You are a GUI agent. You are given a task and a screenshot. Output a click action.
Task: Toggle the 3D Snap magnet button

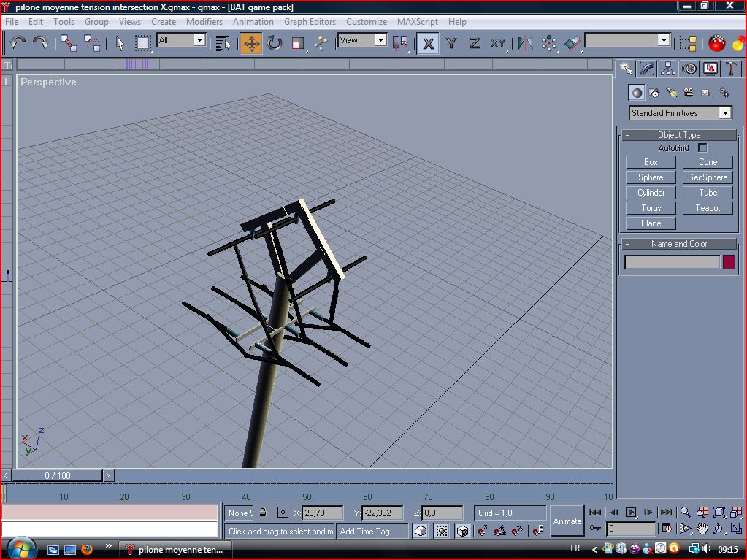tap(483, 530)
